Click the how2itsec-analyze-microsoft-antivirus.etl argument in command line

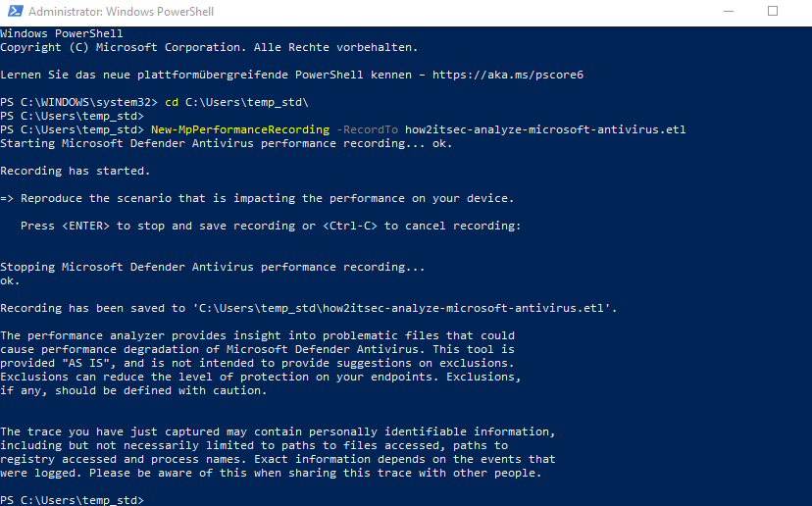point(545,129)
